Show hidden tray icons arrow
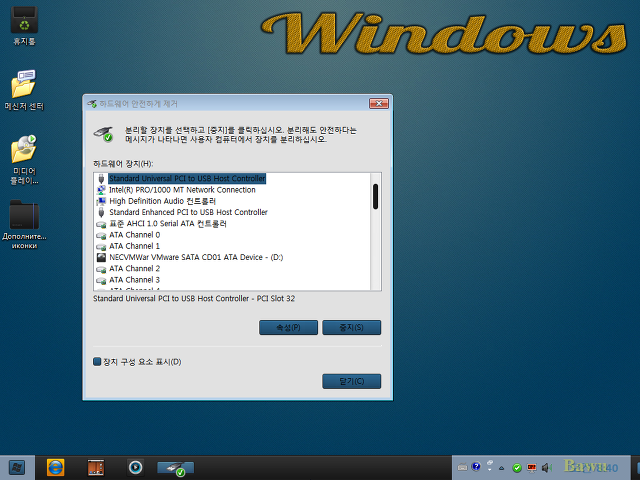The height and width of the screenshot is (480, 640). (502, 468)
